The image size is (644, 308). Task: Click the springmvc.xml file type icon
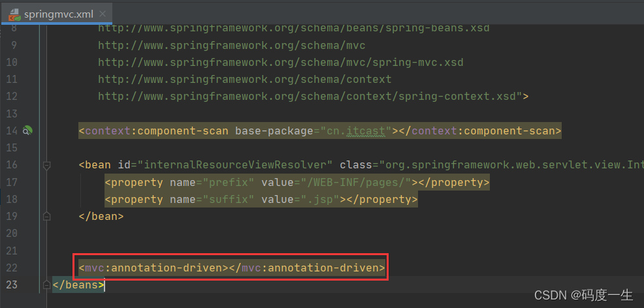coord(15,14)
